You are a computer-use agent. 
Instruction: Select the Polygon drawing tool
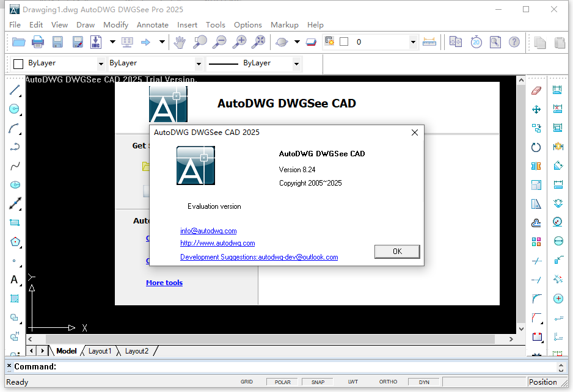pos(13,242)
